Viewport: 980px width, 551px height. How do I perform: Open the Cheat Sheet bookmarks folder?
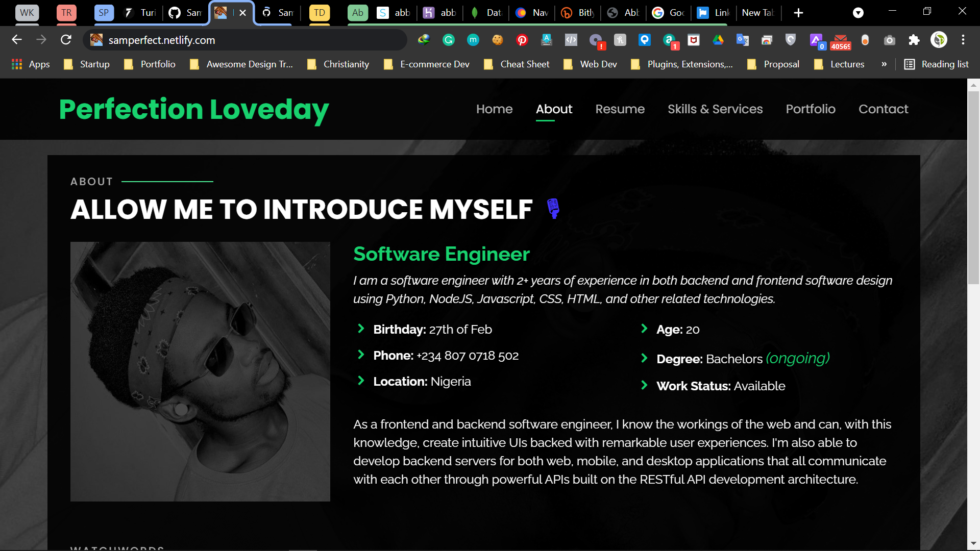coord(517,64)
